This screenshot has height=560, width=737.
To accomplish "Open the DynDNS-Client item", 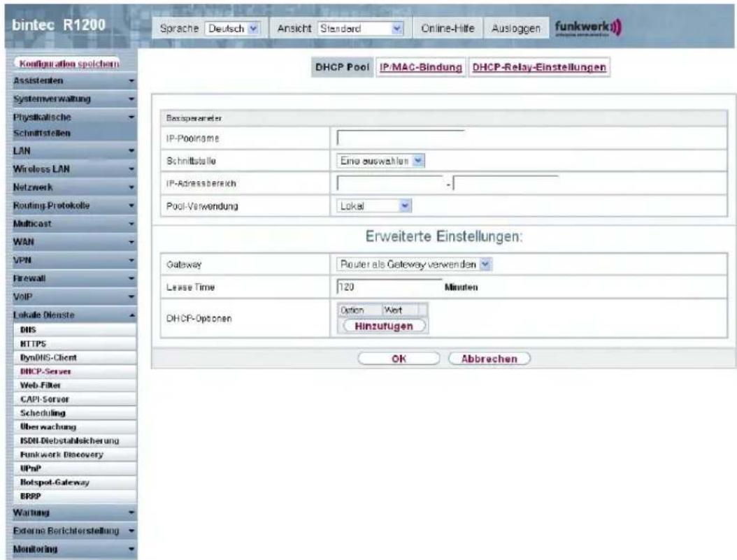I will (76, 357).
